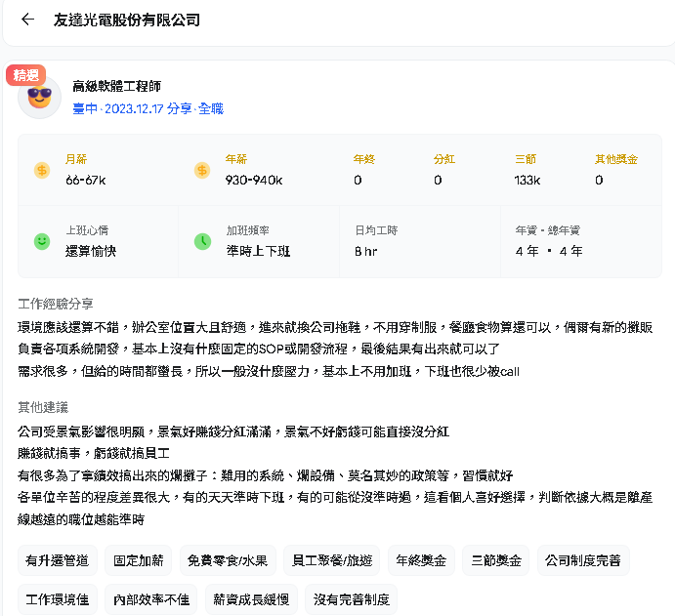The height and width of the screenshot is (616, 675).
Task: Select the 年終獎金 tag
Action: [421, 560]
